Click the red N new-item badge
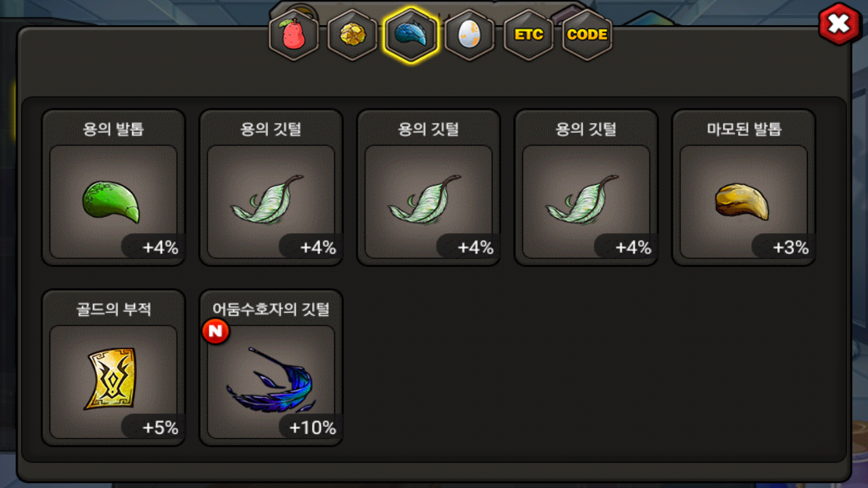868x488 pixels. [x=216, y=331]
